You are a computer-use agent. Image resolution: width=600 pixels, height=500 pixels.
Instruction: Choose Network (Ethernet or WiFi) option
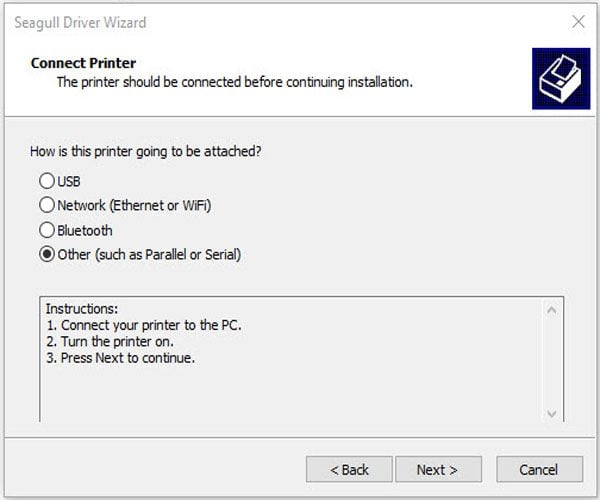[47, 205]
